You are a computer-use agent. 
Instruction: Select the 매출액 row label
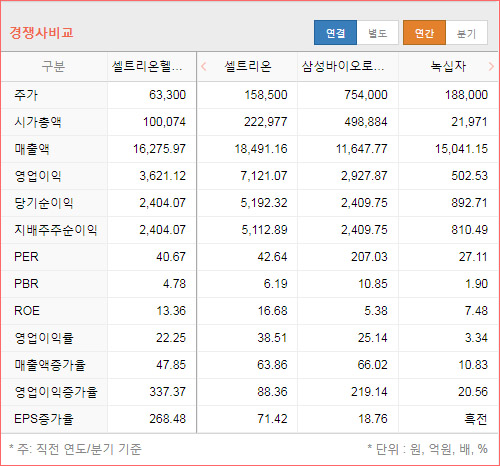(x=32, y=149)
